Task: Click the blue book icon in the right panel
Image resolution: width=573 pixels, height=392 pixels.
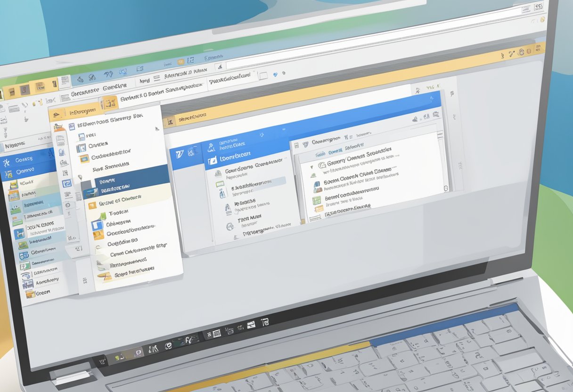Action: [x=317, y=185]
